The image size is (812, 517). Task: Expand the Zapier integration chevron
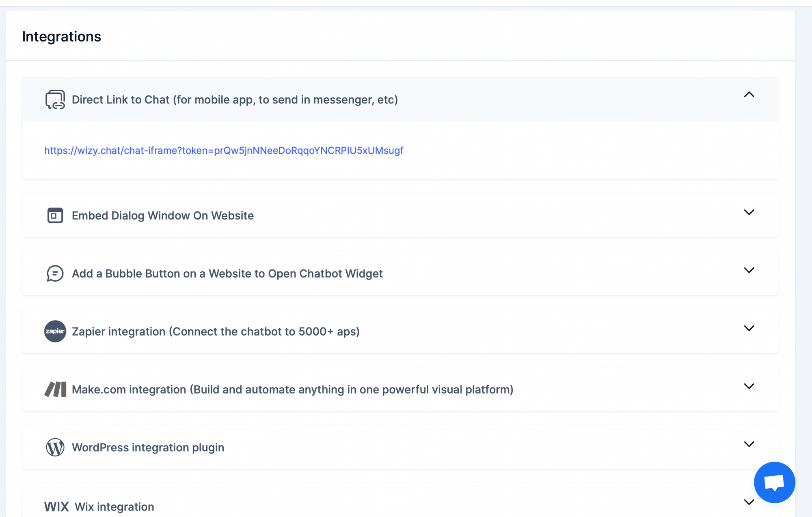(x=749, y=328)
